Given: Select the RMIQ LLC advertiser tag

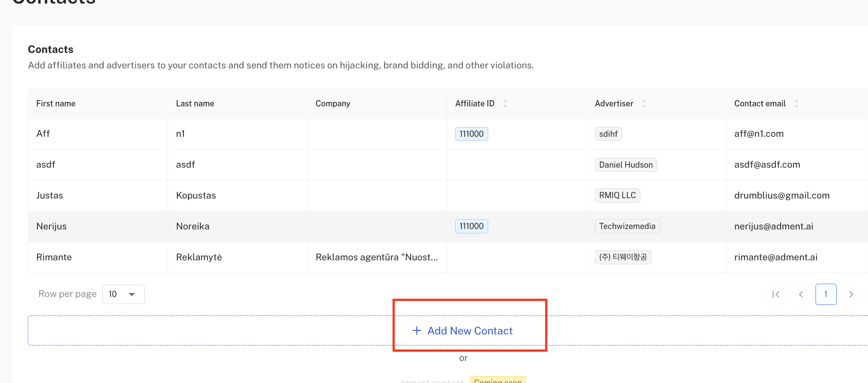Looking at the screenshot, I should click(x=617, y=195).
